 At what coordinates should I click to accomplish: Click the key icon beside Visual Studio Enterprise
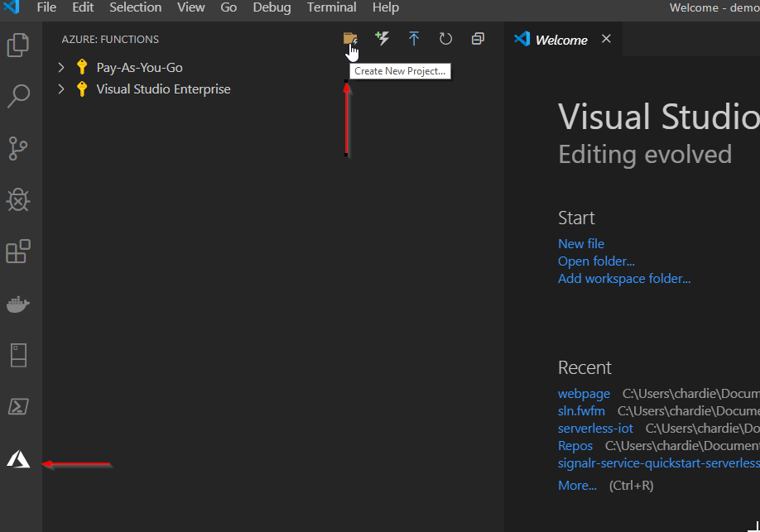tap(82, 89)
